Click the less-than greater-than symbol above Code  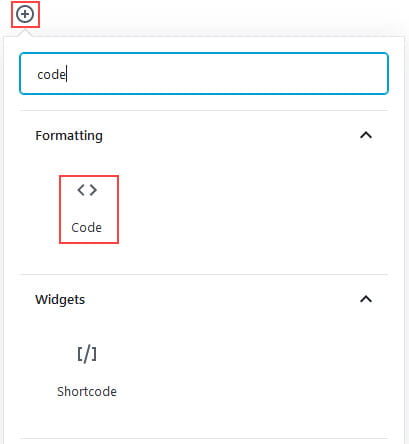point(87,190)
